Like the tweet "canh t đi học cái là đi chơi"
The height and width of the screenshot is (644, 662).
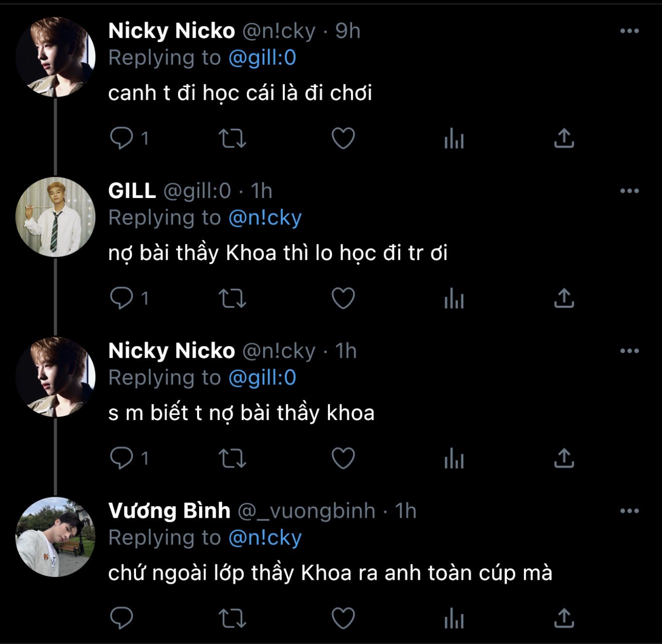tap(344, 138)
